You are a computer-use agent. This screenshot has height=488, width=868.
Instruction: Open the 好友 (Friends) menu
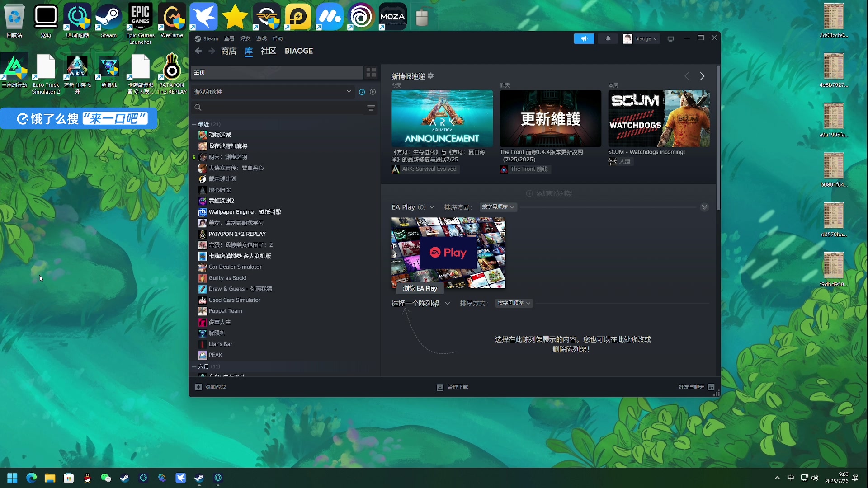pos(245,38)
